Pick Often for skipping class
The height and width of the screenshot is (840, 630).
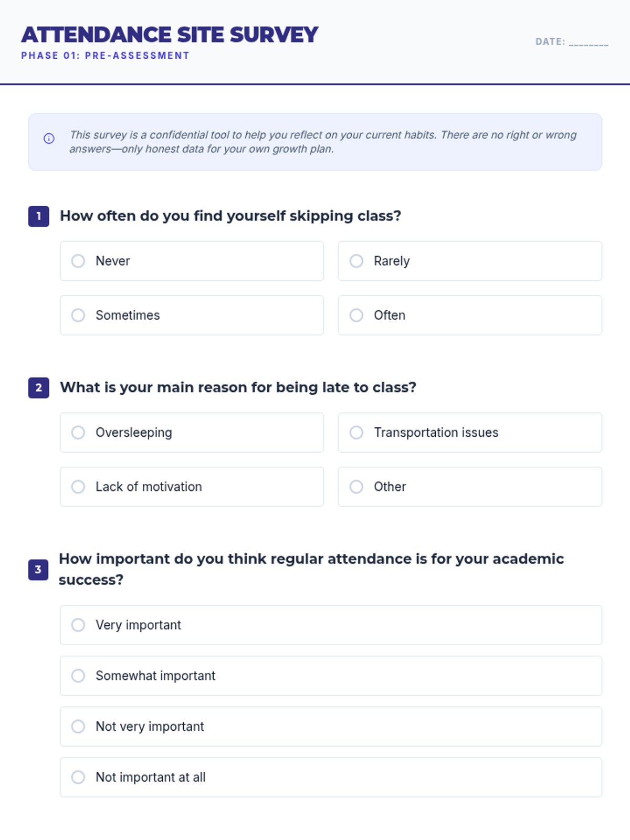tap(356, 315)
